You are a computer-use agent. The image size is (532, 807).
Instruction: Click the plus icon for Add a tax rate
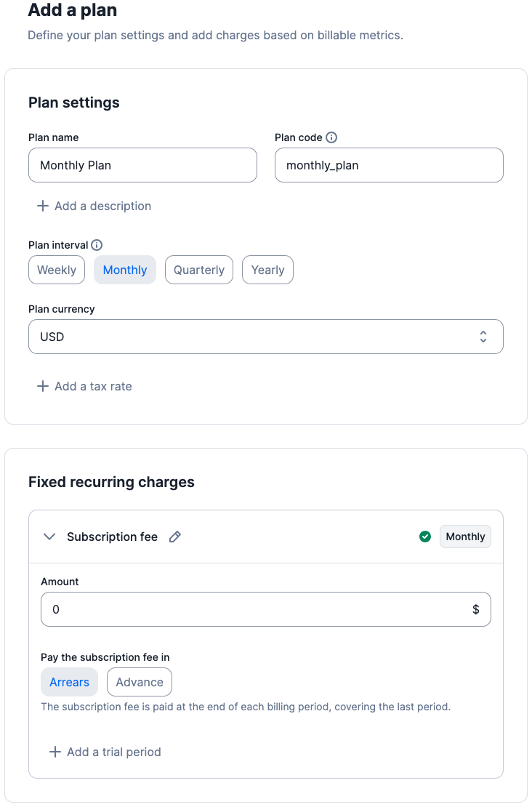(43, 386)
